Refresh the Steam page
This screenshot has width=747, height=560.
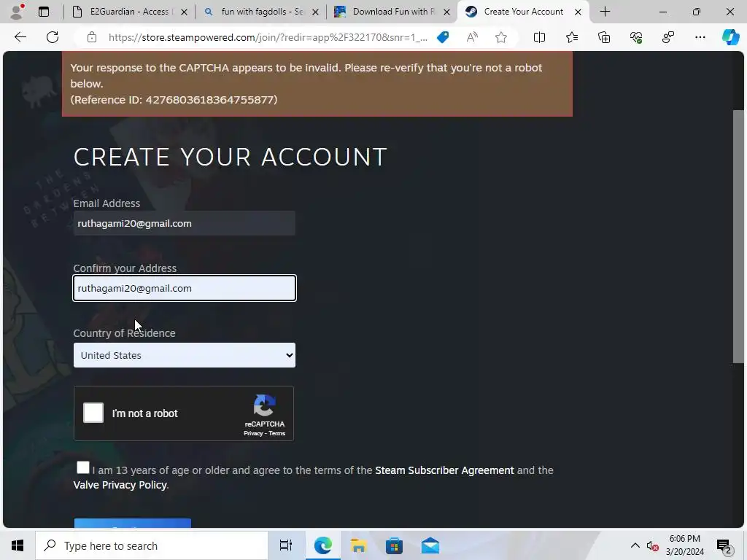(53, 37)
